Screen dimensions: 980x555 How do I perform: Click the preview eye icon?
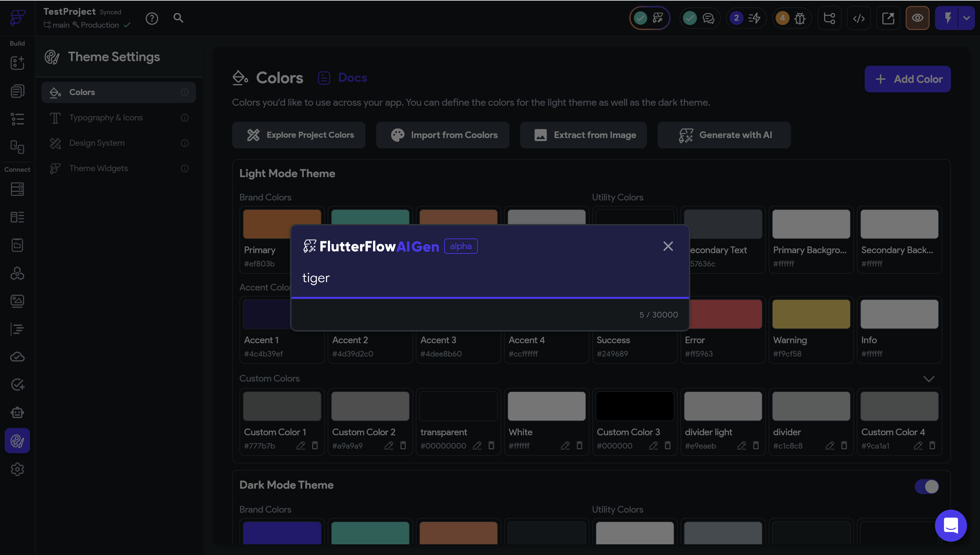pos(917,18)
